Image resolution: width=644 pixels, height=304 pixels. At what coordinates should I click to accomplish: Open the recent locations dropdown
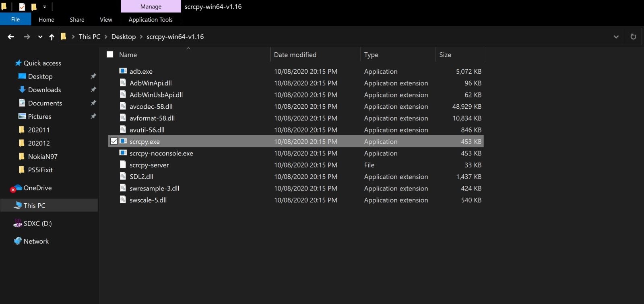40,37
